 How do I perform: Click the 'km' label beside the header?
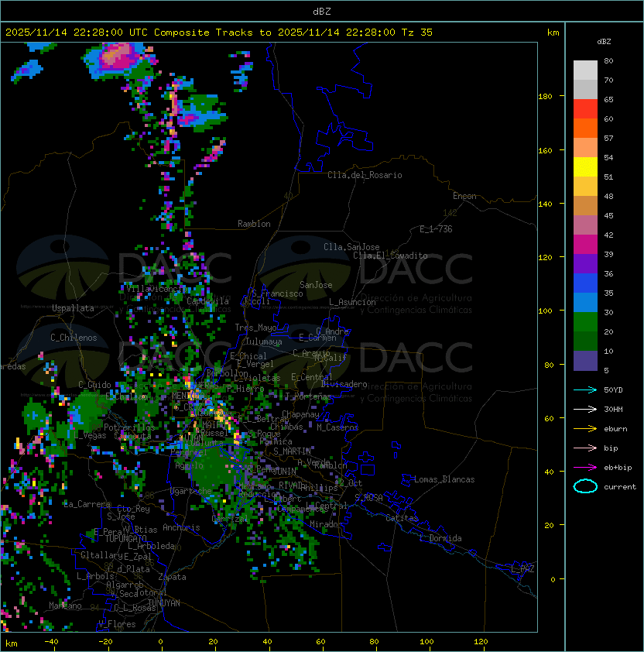[553, 33]
